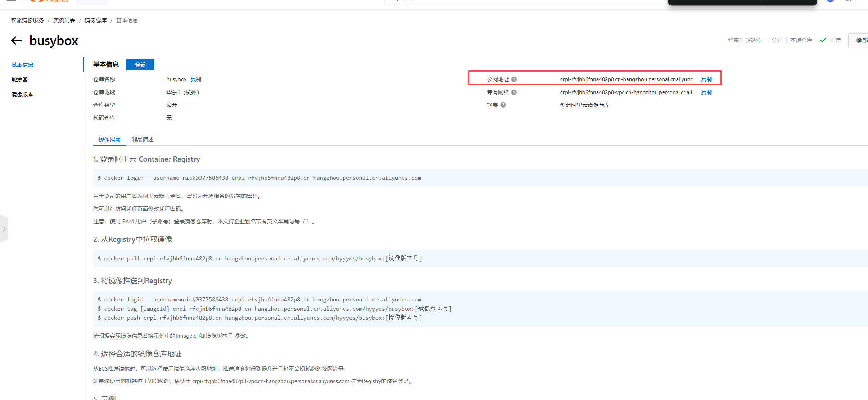The width and height of the screenshot is (868, 400).
Task: Open 触发器 in the sidebar
Action: [x=19, y=80]
